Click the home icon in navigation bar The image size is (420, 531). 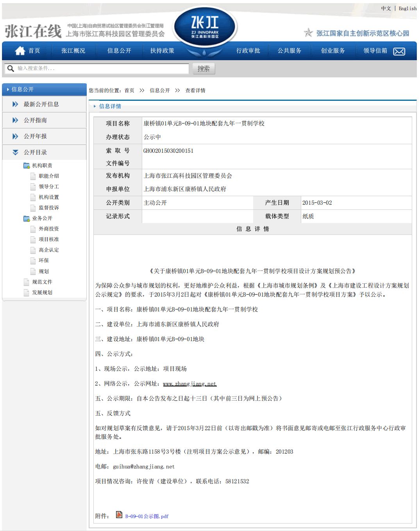(20, 51)
